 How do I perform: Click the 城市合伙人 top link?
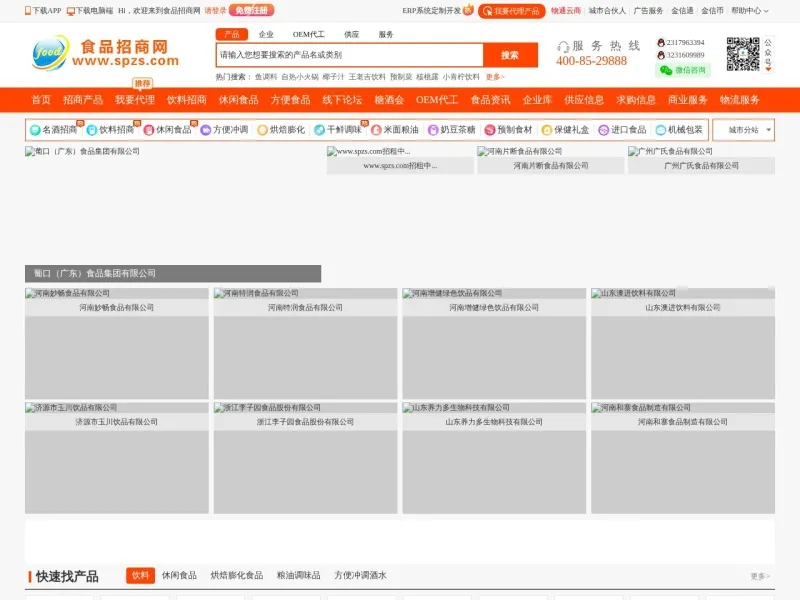coord(607,11)
